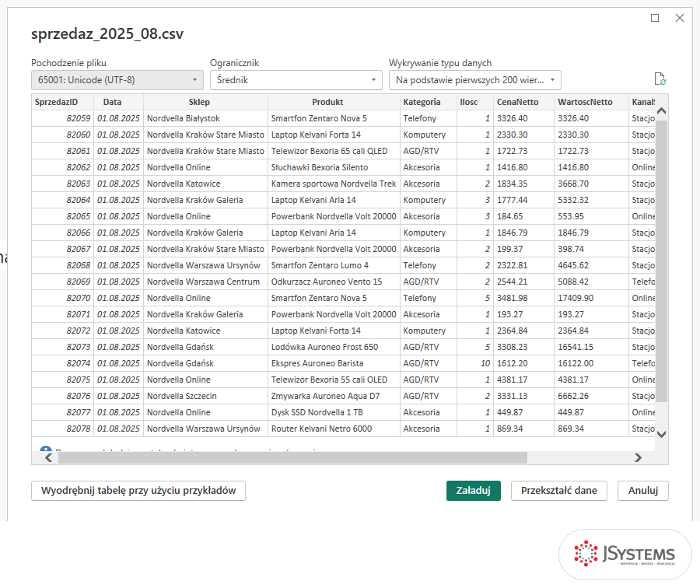The width and height of the screenshot is (700, 588).
Task: Click the WartoscNetto value 17409.90
Action: pyautogui.click(x=590, y=298)
